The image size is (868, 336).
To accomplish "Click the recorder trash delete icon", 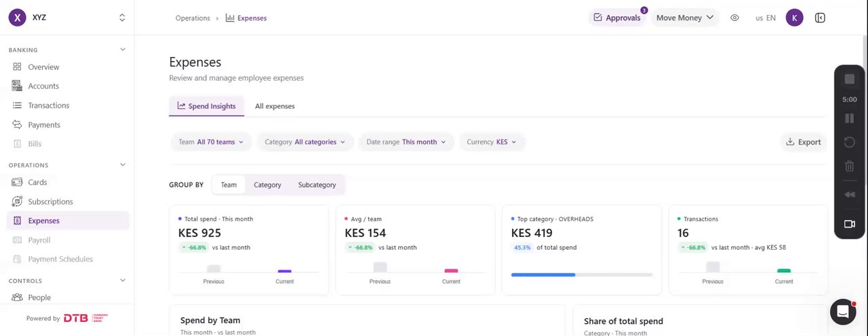I will tap(849, 166).
